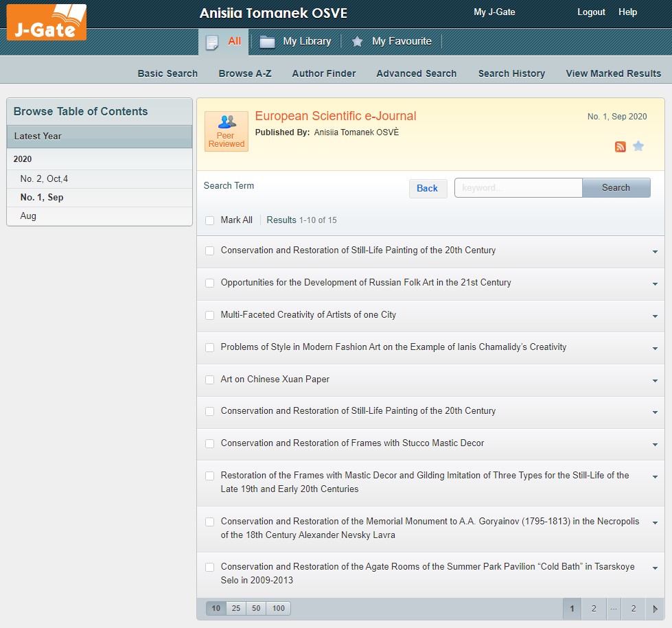672x628 pixels.
Task: Open the European Scientific e-Journal title
Action: pyautogui.click(x=336, y=116)
